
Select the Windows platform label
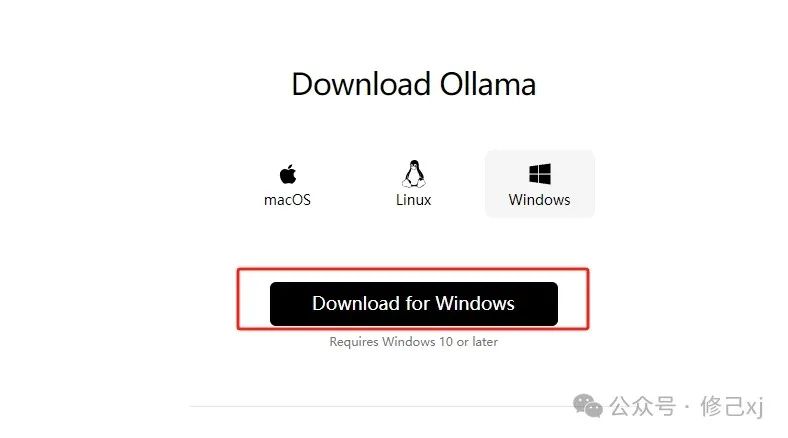(540, 200)
